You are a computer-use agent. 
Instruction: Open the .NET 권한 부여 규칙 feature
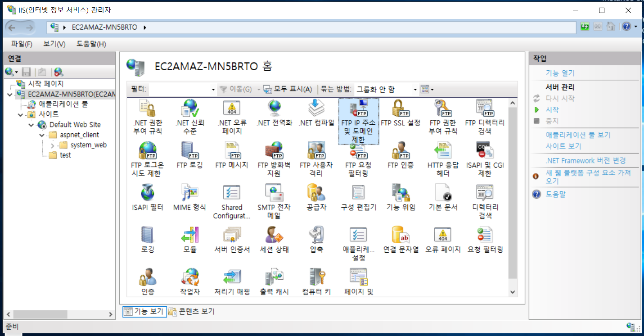[x=148, y=117]
